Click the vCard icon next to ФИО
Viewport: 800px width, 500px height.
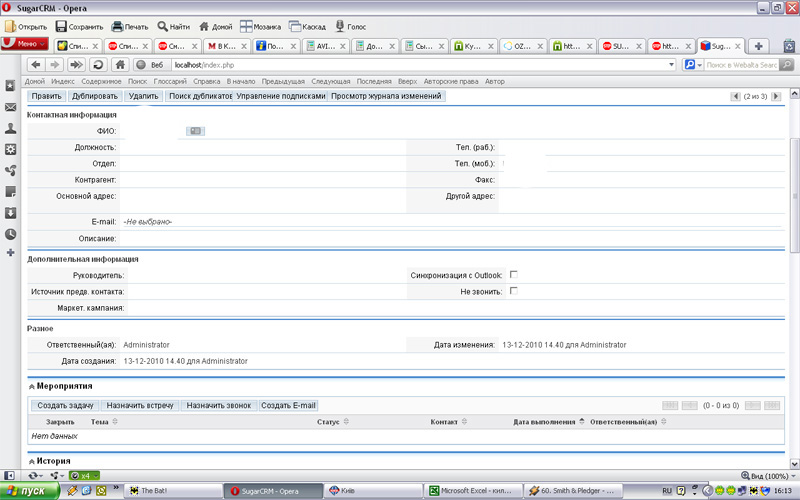point(196,131)
